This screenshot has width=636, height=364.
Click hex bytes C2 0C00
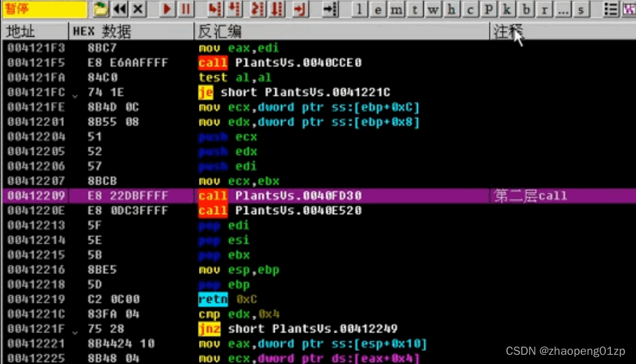point(114,299)
